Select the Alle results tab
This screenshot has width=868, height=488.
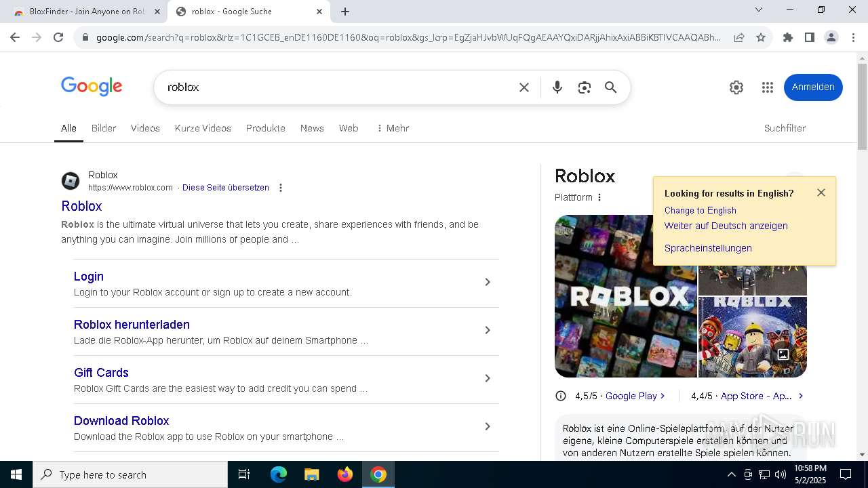point(68,128)
